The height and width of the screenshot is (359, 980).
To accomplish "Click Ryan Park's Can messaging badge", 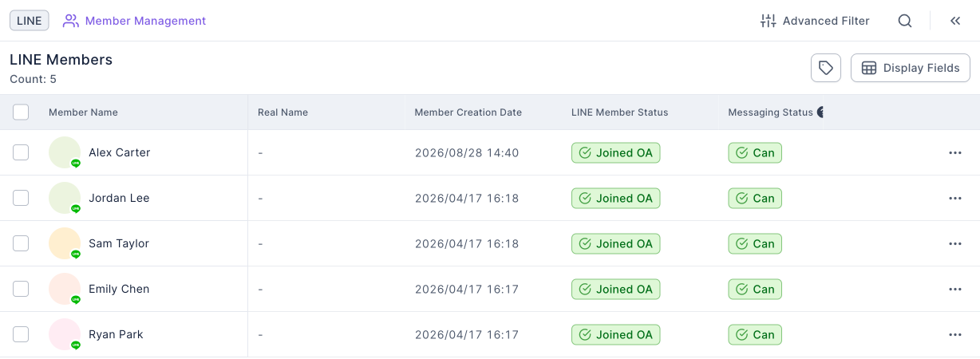I will (x=755, y=334).
